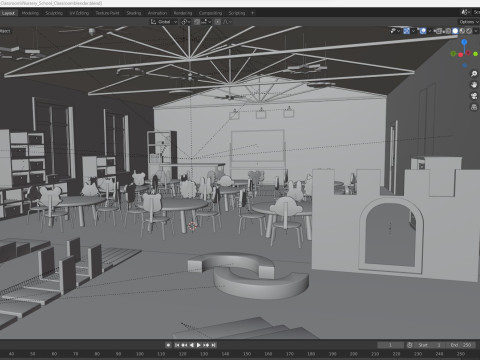The height and width of the screenshot is (360, 480).
Task: Toggle proportional editing
Action: 218,22
